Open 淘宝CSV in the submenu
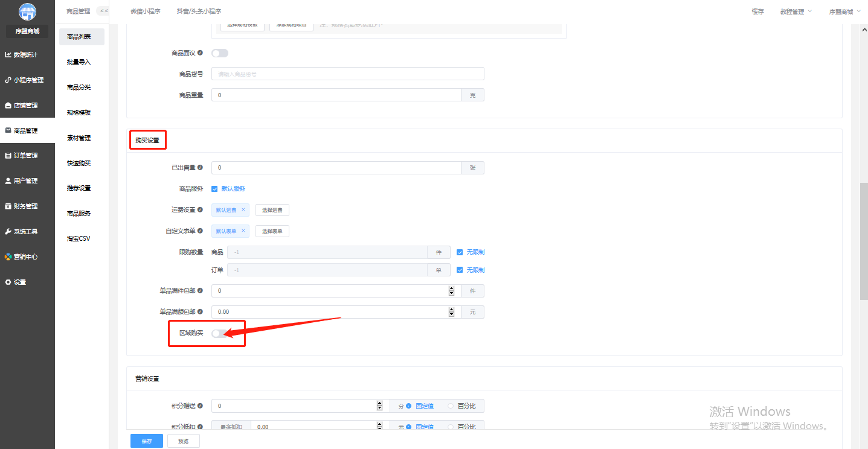Viewport: 868px width, 449px height. tap(79, 239)
